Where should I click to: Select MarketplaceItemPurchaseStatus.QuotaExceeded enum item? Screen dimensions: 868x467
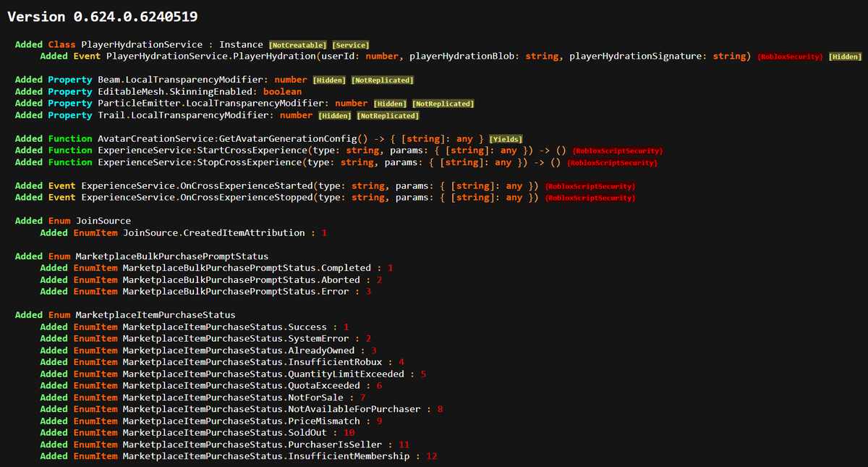[x=241, y=386]
